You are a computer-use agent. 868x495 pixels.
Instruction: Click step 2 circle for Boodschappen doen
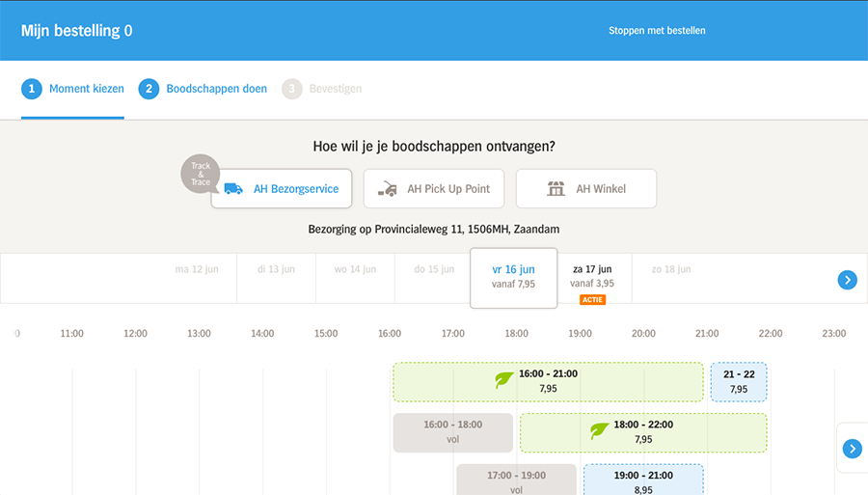click(x=149, y=89)
